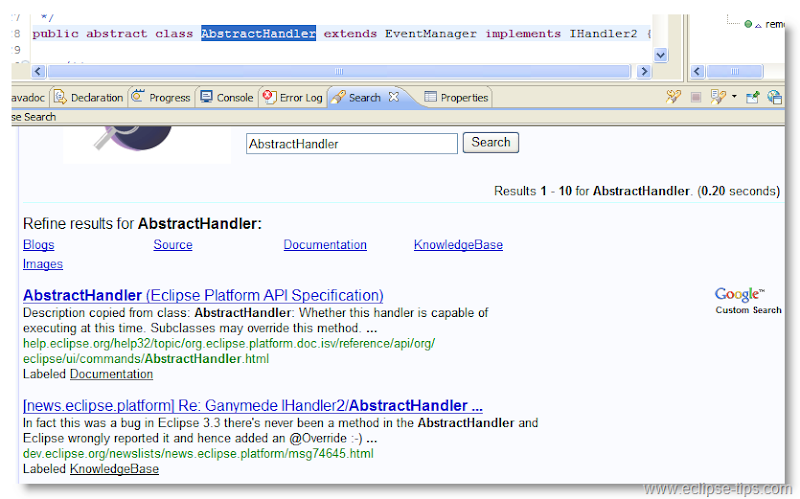800x499 pixels.
Task: Click the help.eclipse.org result URL text
Action: tap(229, 351)
